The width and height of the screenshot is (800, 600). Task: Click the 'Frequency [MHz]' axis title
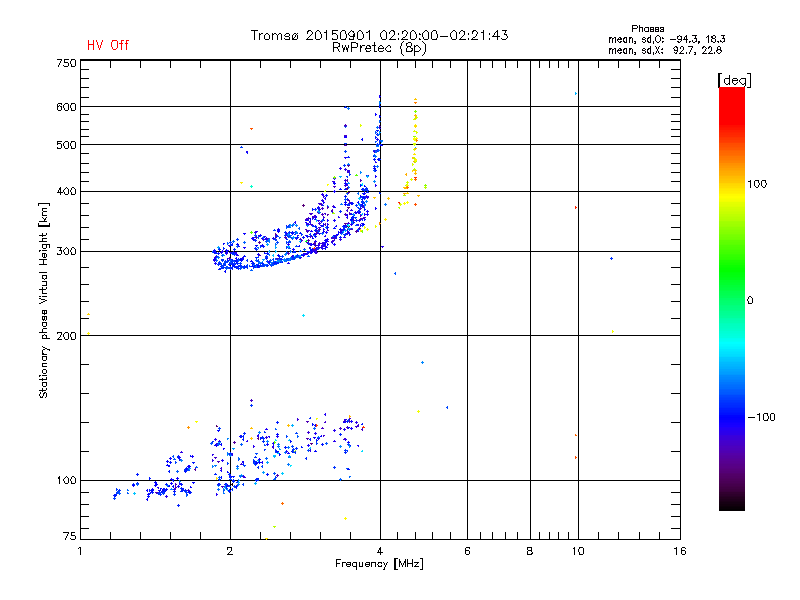pyautogui.click(x=379, y=564)
